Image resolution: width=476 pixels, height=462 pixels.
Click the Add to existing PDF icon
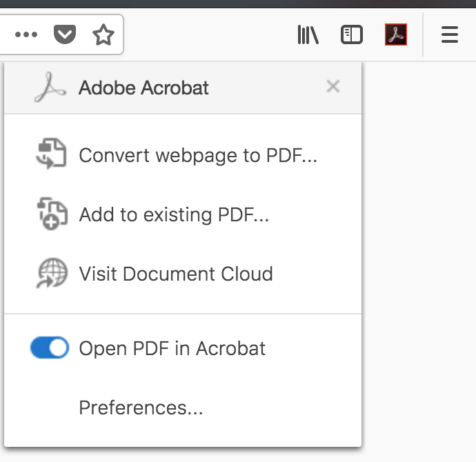point(52,214)
